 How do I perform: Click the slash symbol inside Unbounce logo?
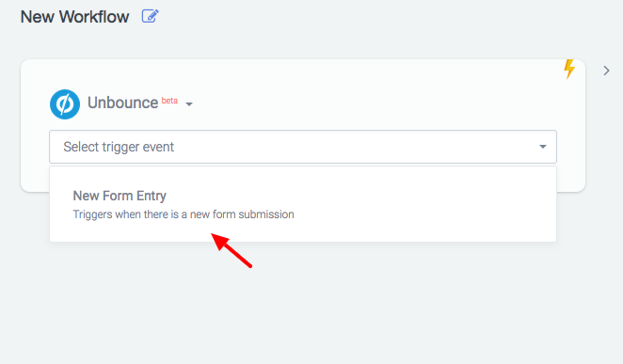pyautogui.click(x=65, y=104)
